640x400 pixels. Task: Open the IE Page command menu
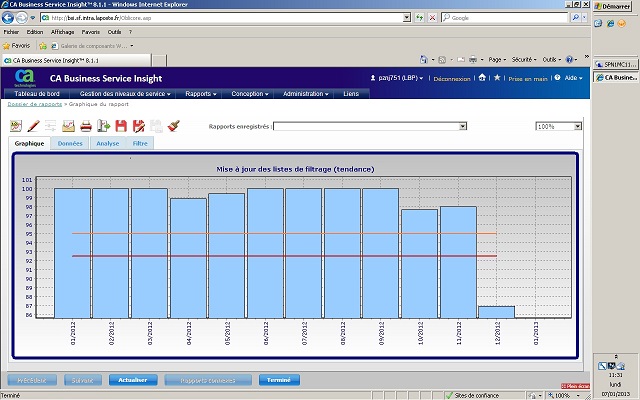[497, 60]
